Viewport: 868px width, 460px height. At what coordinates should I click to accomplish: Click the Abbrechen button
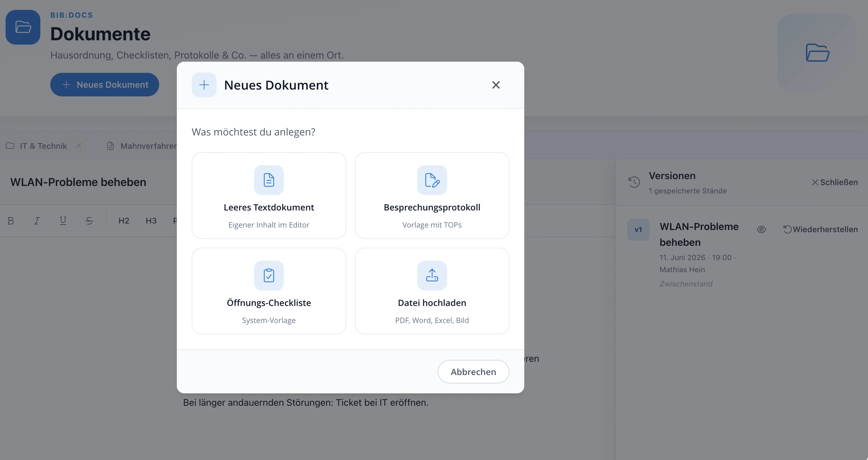(x=473, y=371)
